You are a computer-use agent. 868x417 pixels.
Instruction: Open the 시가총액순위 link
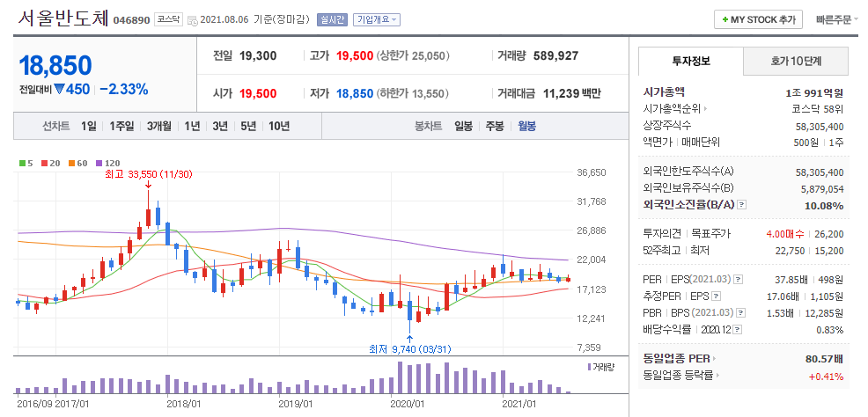tap(672, 109)
